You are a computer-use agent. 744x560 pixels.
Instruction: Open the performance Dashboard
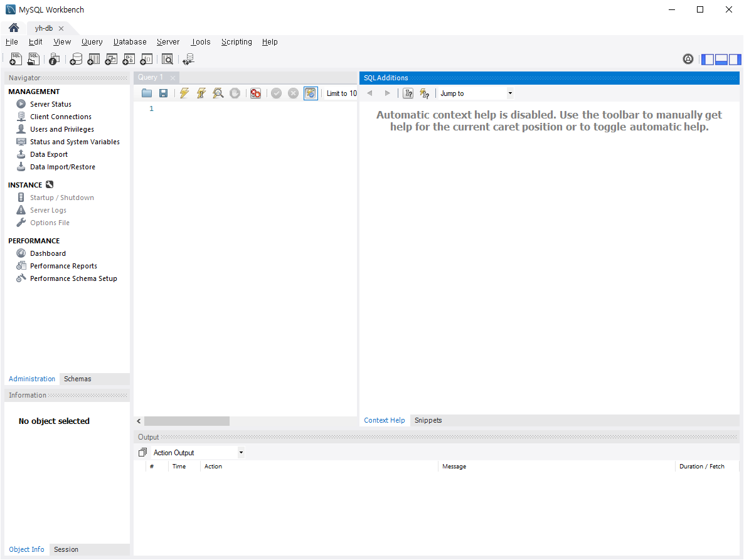[x=48, y=253]
